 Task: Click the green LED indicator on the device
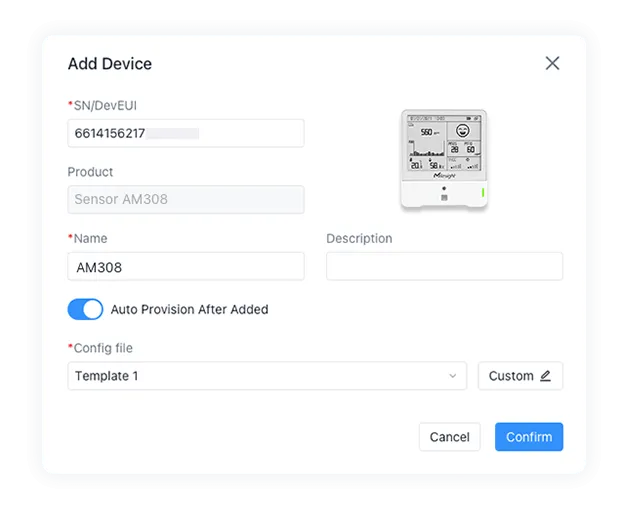pyautogui.click(x=482, y=193)
